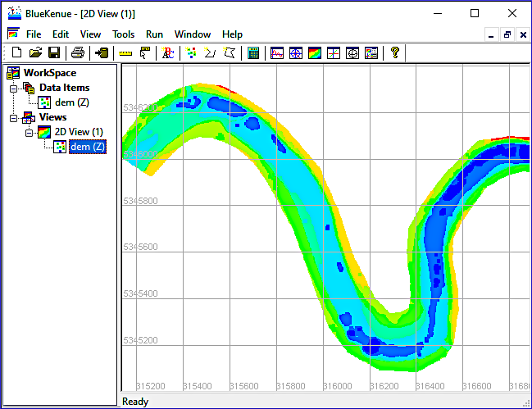This screenshot has width=532, height=409.
Task: Open a new polar view icon
Action: point(296,53)
